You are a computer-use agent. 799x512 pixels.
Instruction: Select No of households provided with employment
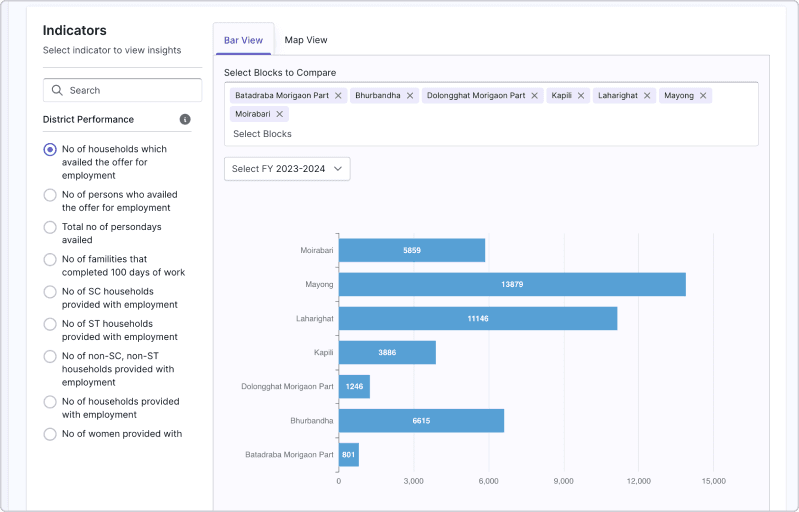pos(50,402)
